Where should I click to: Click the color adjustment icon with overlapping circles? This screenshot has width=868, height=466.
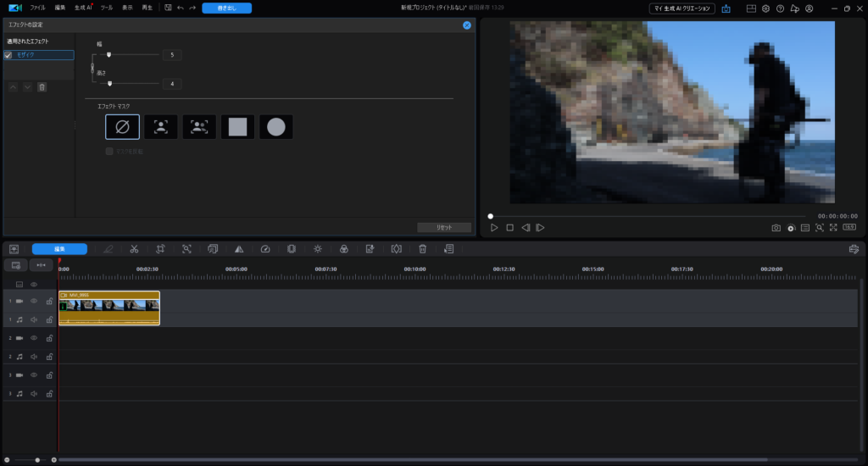click(x=343, y=249)
